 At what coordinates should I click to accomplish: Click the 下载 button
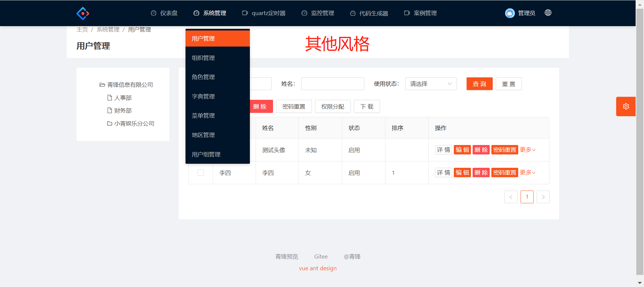pos(367,106)
